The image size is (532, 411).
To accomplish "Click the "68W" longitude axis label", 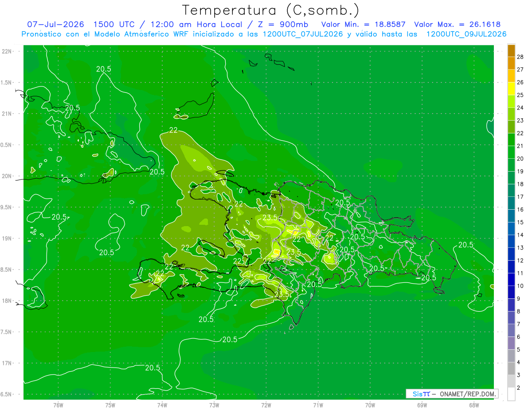I will pos(474,405).
